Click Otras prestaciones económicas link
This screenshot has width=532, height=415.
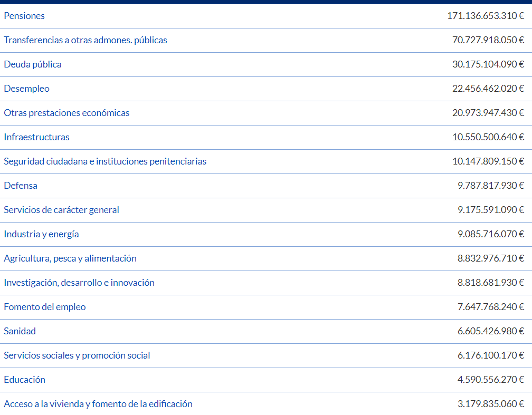[66, 113]
